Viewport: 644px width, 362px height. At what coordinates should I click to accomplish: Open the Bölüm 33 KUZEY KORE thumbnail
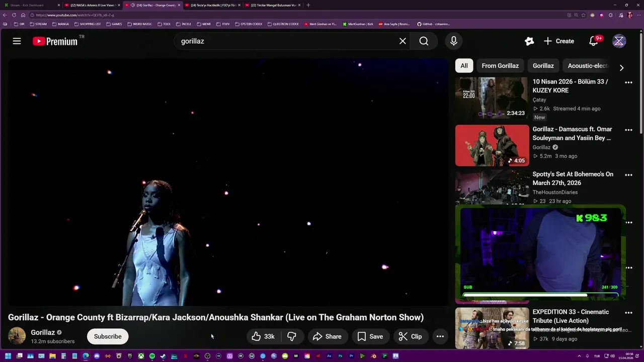492,98
